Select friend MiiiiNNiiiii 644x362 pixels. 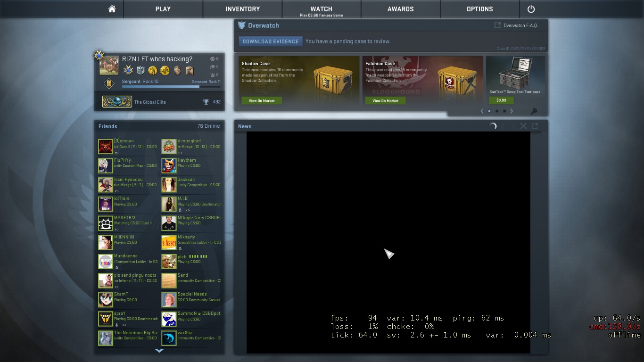point(127,242)
